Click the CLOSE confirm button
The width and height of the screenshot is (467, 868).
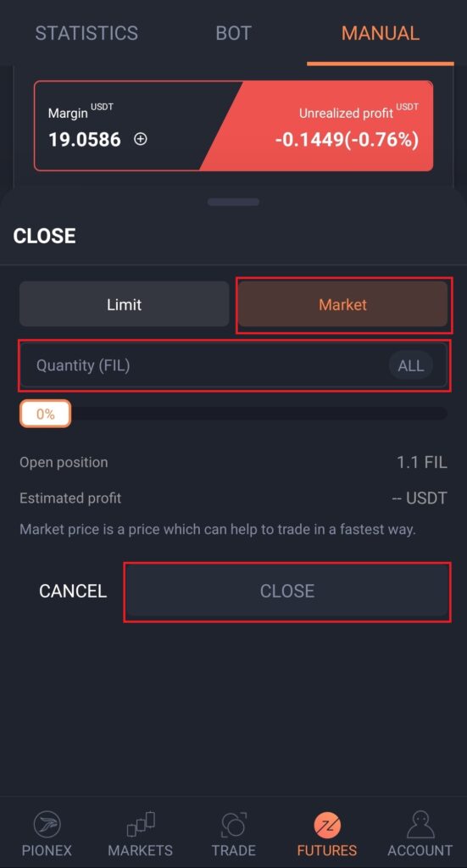[287, 591]
